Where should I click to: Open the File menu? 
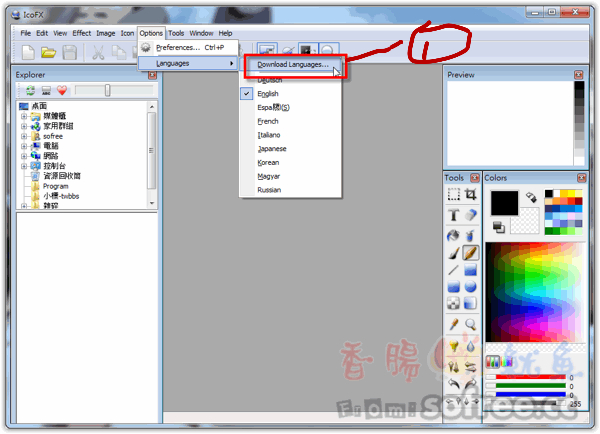[26, 33]
